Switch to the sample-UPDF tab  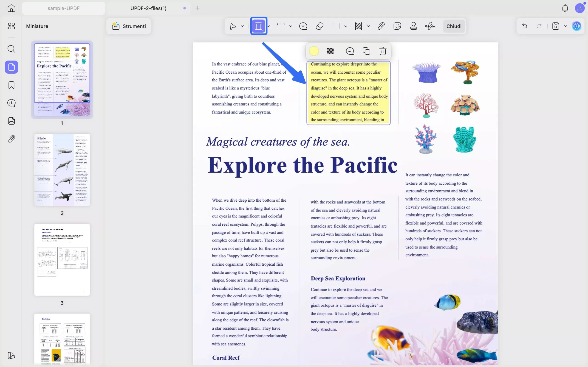64,8
